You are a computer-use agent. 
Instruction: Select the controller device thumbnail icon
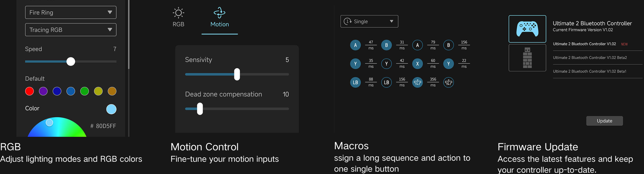[527, 29]
